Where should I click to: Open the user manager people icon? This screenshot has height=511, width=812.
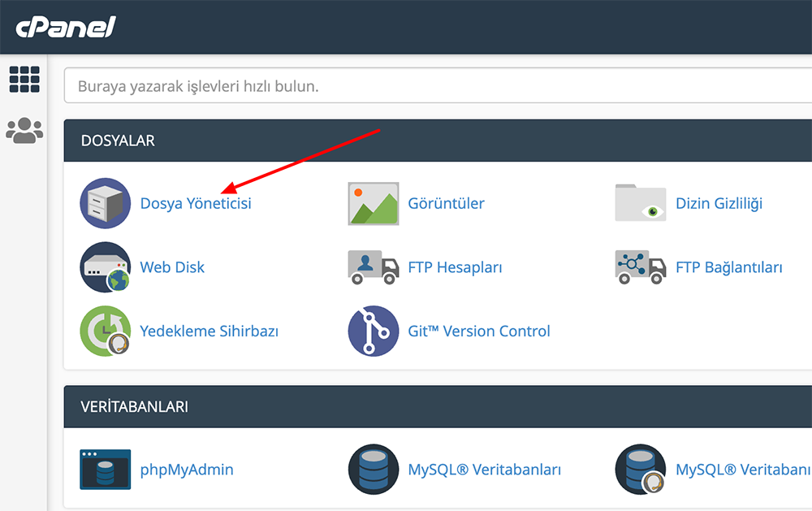pos(24,130)
